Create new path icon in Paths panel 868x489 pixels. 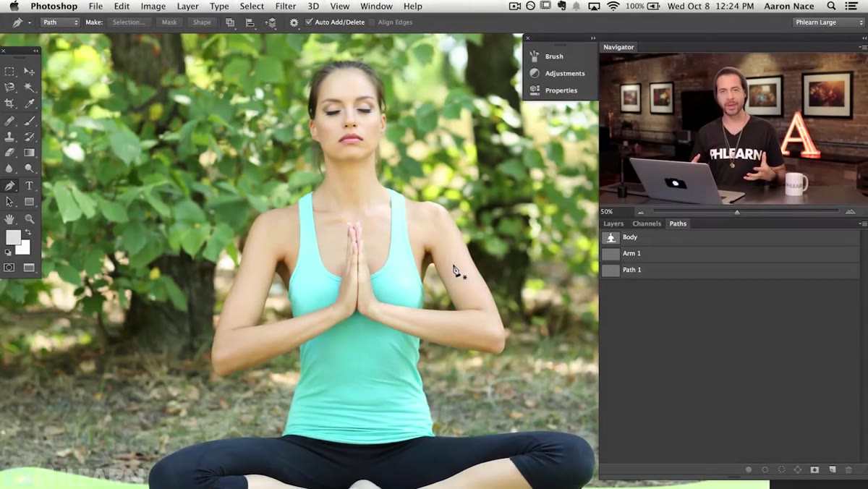pos(832,470)
